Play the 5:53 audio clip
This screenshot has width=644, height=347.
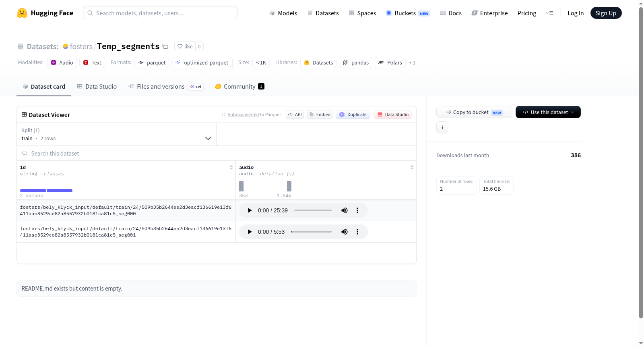(x=250, y=232)
